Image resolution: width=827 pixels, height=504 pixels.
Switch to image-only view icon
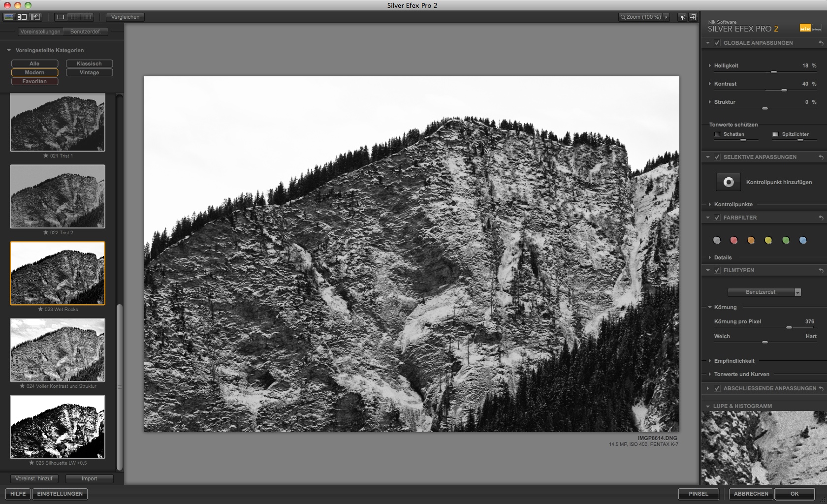(8, 17)
